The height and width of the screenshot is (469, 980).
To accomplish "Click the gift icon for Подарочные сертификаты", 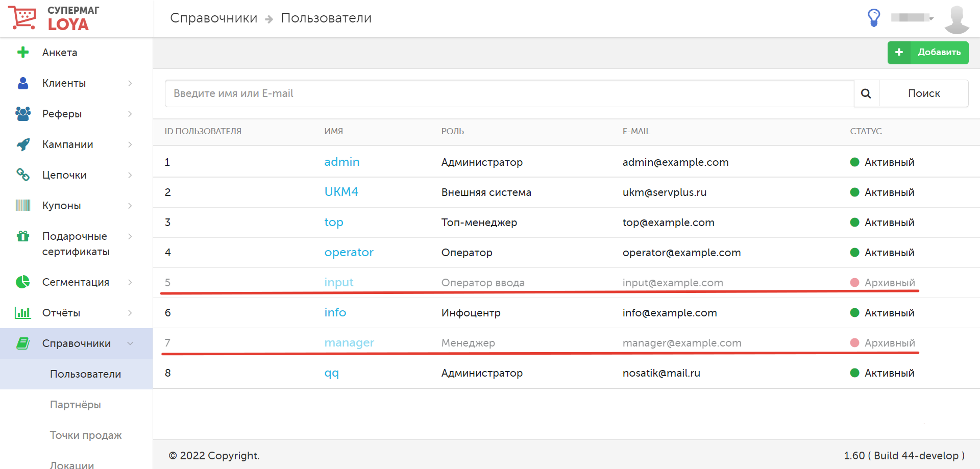I will [23, 236].
